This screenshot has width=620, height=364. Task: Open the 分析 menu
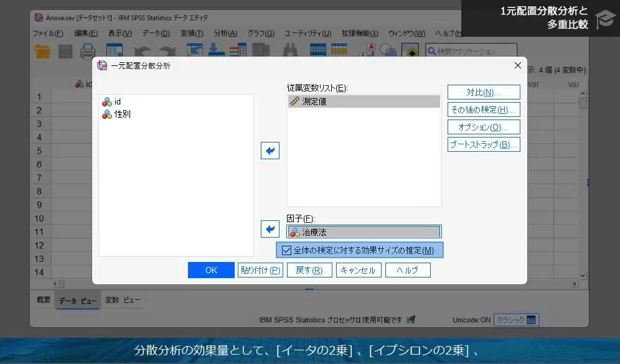point(225,33)
